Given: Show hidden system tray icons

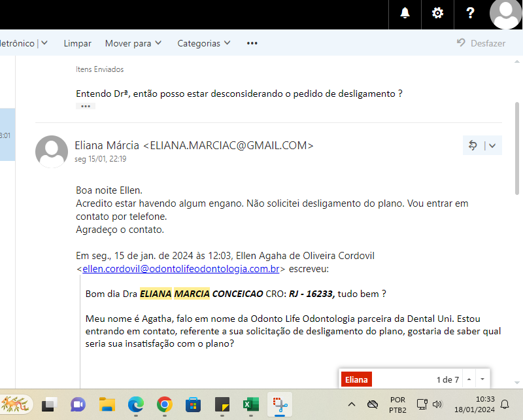Looking at the screenshot, I should point(352,404).
